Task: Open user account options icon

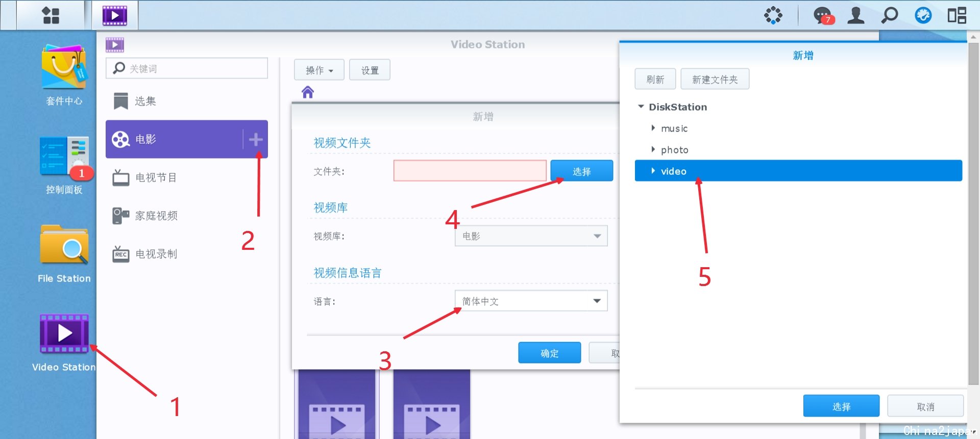Action: pos(856,15)
